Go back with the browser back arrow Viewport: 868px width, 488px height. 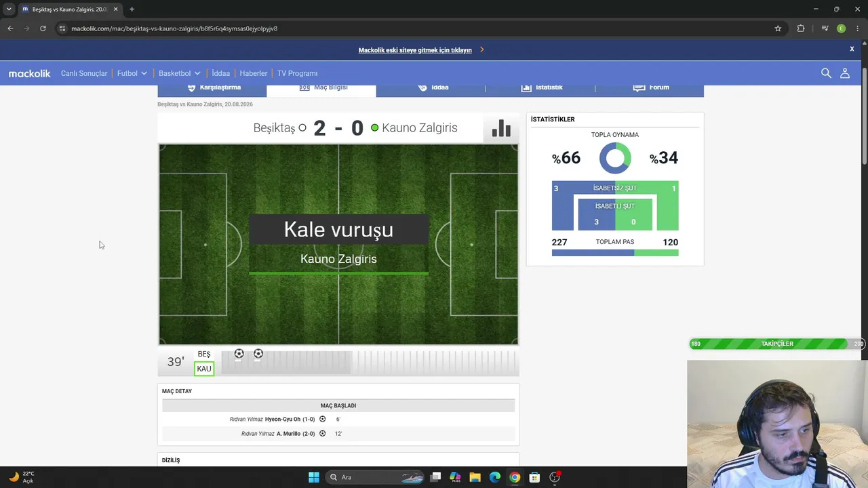click(10, 28)
